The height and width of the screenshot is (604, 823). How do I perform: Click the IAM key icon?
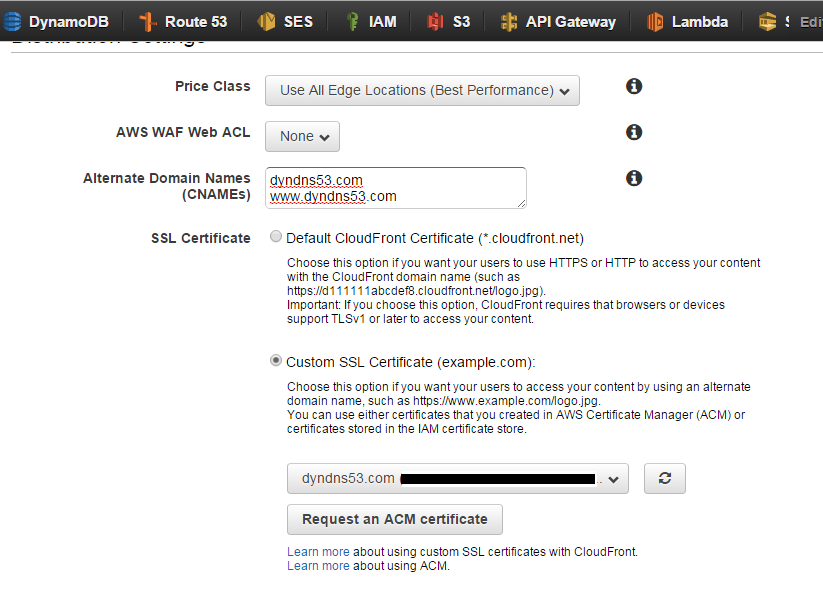(352, 21)
